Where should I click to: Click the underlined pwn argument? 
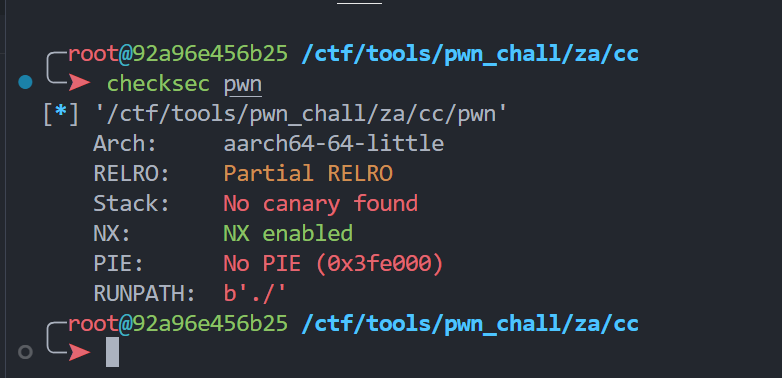click(243, 85)
